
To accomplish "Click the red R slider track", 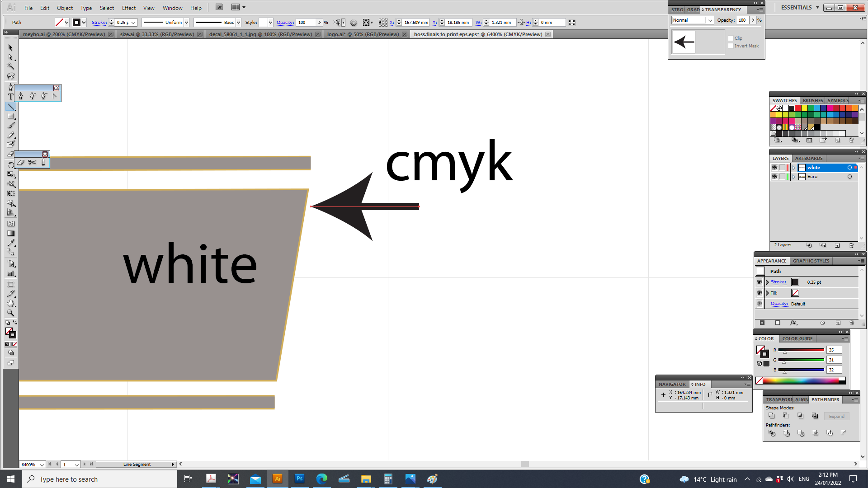I will (x=801, y=350).
